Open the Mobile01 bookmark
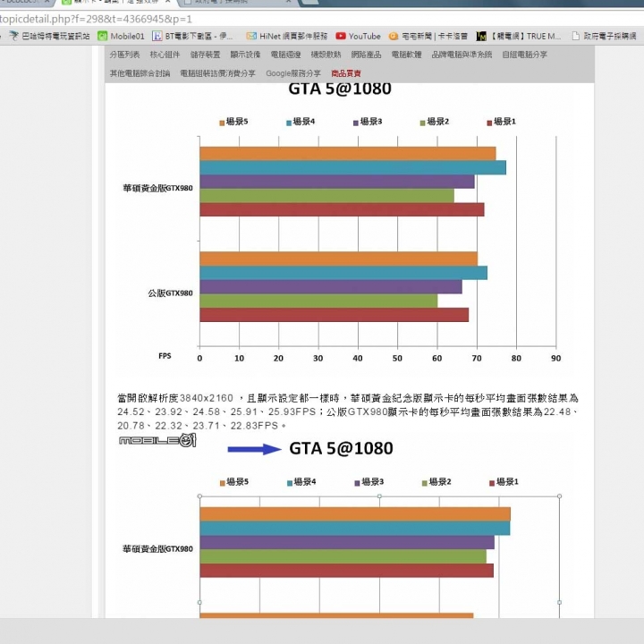Screen dimensions: 644x644 (x=121, y=36)
